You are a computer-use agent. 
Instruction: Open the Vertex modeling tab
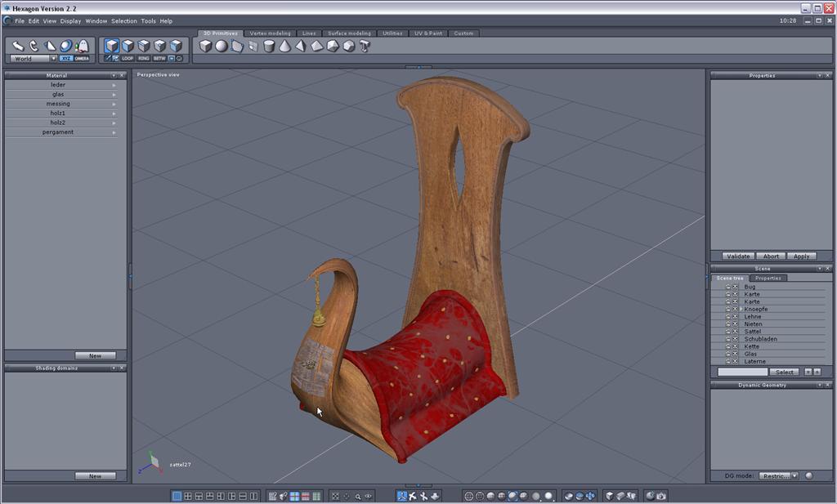click(270, 33)
